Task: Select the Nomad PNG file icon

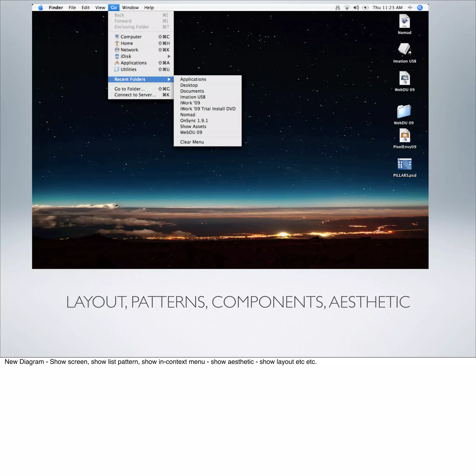Action: [x=404, y=21]
